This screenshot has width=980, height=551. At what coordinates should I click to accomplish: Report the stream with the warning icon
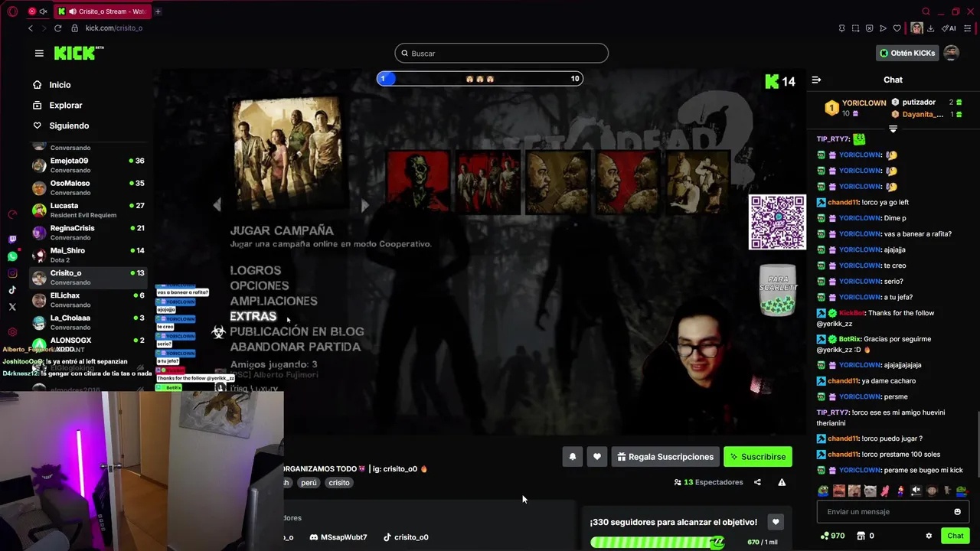782,482
